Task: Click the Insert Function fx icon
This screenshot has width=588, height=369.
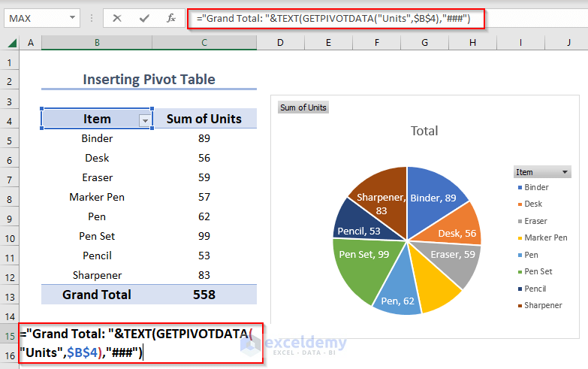Action: [x=171, y=18]
